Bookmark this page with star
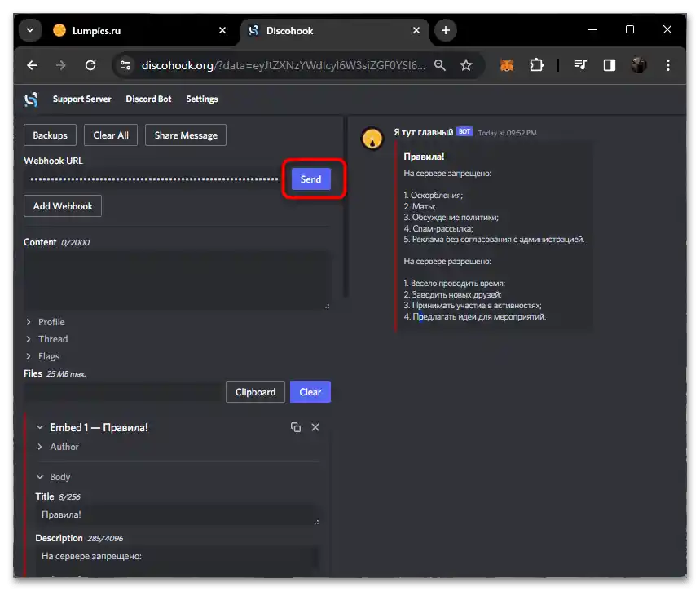Image resolution: width=700 pixels, height=591 pixels. coord(466,66)
